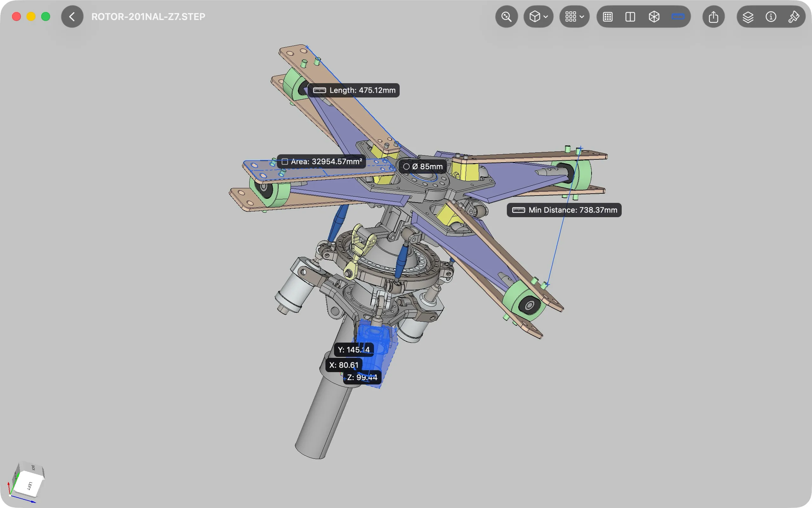The height and width of the screenshot is (508, 812).
Task: Select the Area: 32954.57mm² measurement label
Action: pos(321,162)
